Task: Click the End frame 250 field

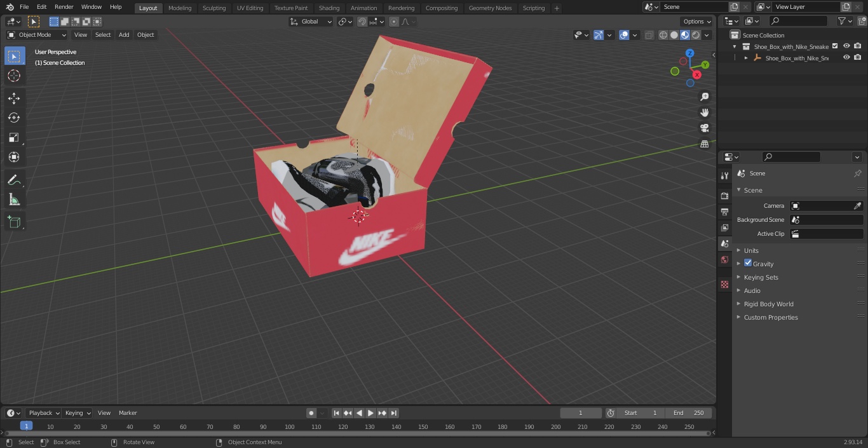Action: pyautogui.click(x=689, y=413)
